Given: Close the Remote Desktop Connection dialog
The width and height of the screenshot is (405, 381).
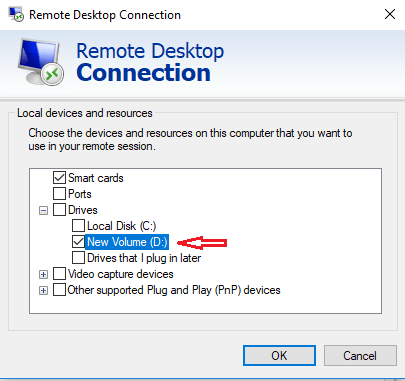Looking at the screenshot, I should [390, 14].
